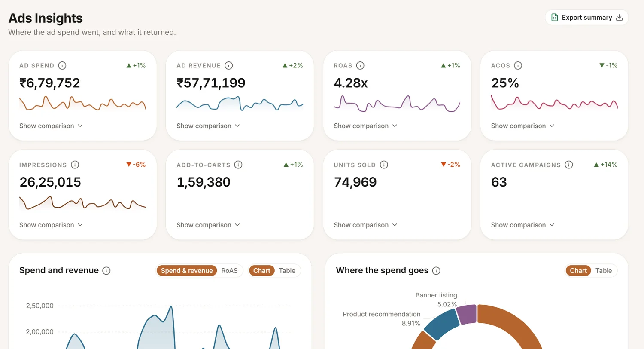Click the Ad Revenue sparkline chart
The image size is (644, 349).
tap(240, 103)
